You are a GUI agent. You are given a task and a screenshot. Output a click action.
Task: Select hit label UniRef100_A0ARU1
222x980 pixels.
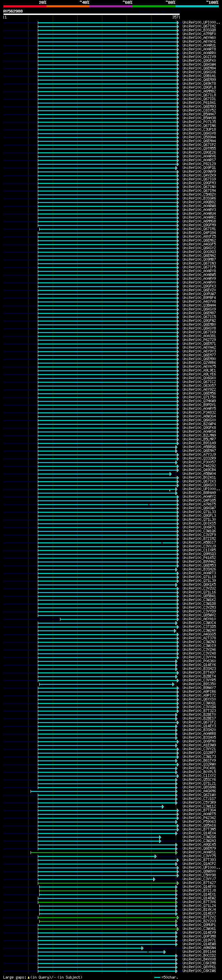click(199, 45)
